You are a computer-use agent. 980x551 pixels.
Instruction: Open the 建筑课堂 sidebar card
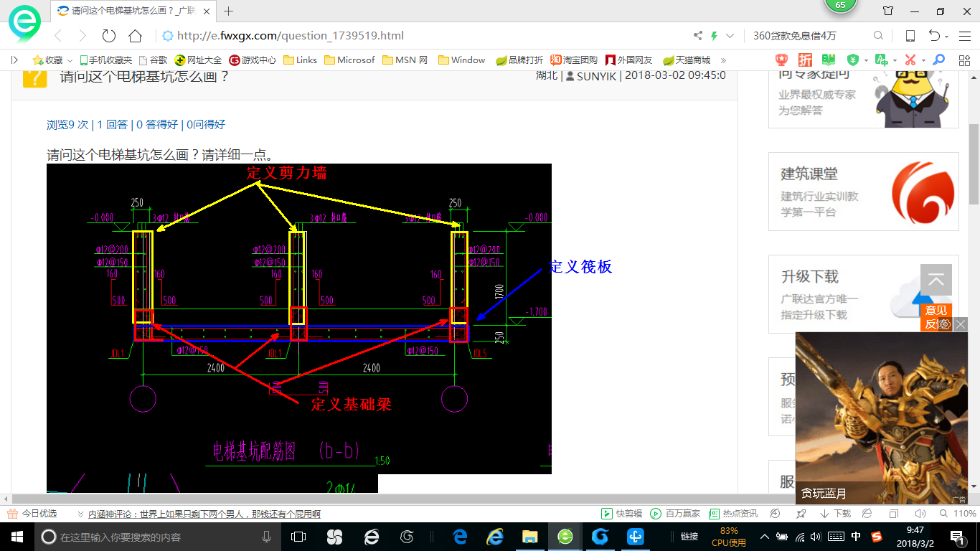pyautogui.click(x=864, y=191)
